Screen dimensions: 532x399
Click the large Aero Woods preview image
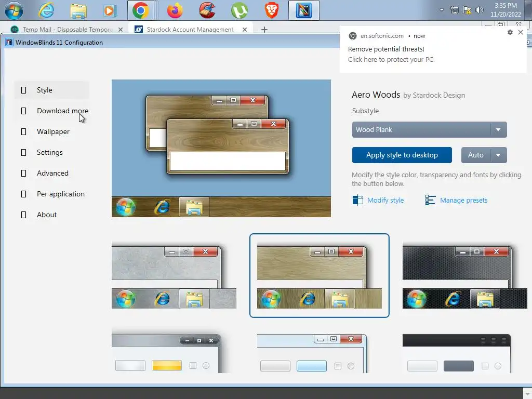pos(221,148)
